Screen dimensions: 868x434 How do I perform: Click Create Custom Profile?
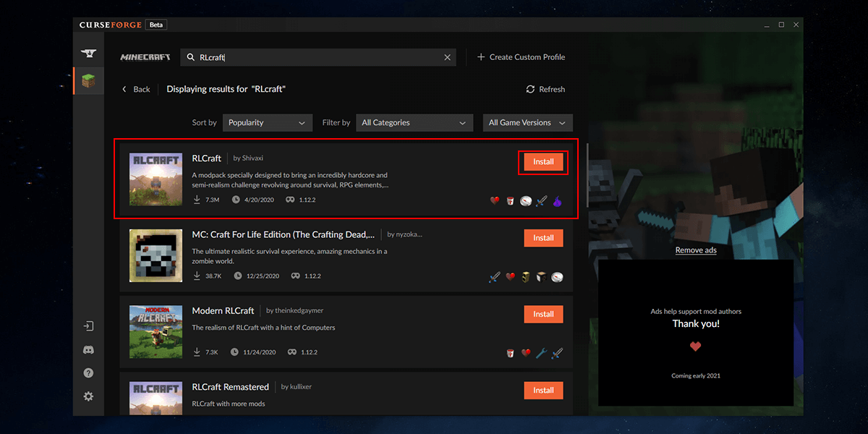[521, 57]
